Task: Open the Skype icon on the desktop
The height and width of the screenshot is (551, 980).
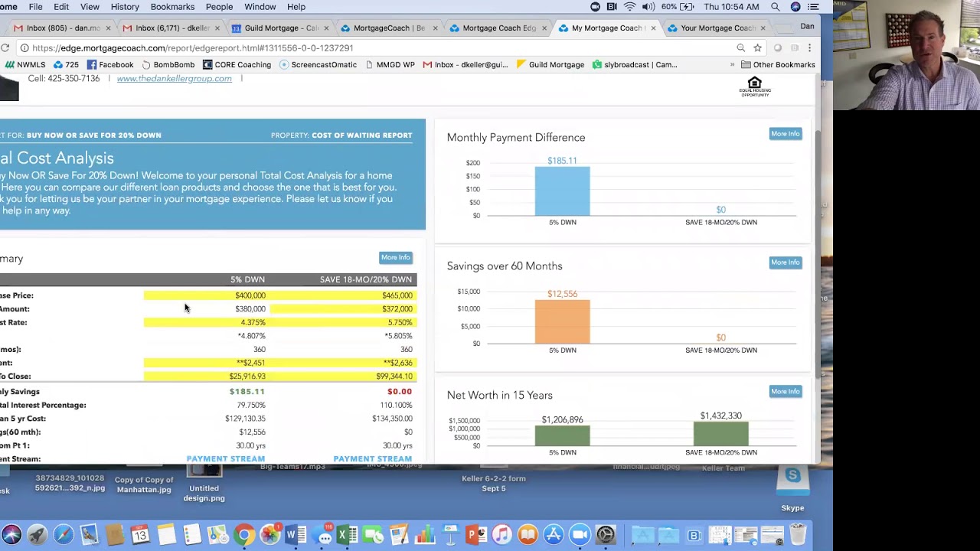Action: (792, 484)
